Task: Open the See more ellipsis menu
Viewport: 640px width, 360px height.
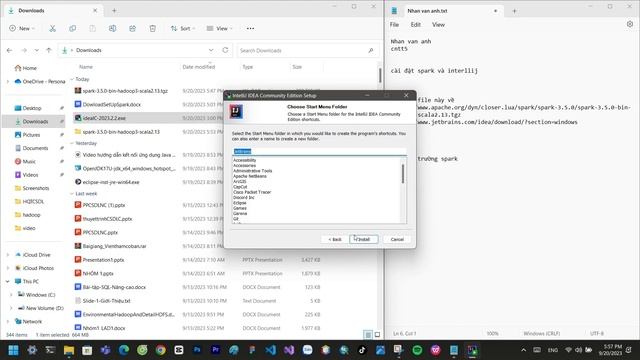Action: 250,29
